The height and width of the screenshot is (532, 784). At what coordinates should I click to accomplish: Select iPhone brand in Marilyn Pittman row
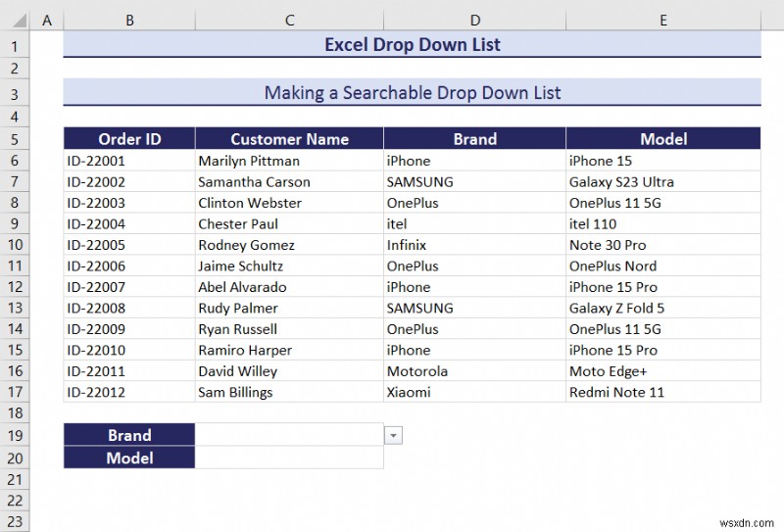[475, 161]
